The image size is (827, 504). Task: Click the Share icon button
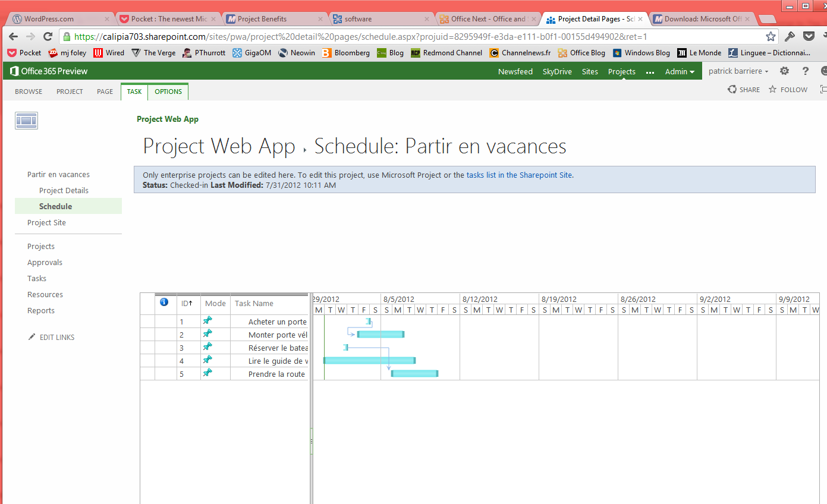click(732, 90)
